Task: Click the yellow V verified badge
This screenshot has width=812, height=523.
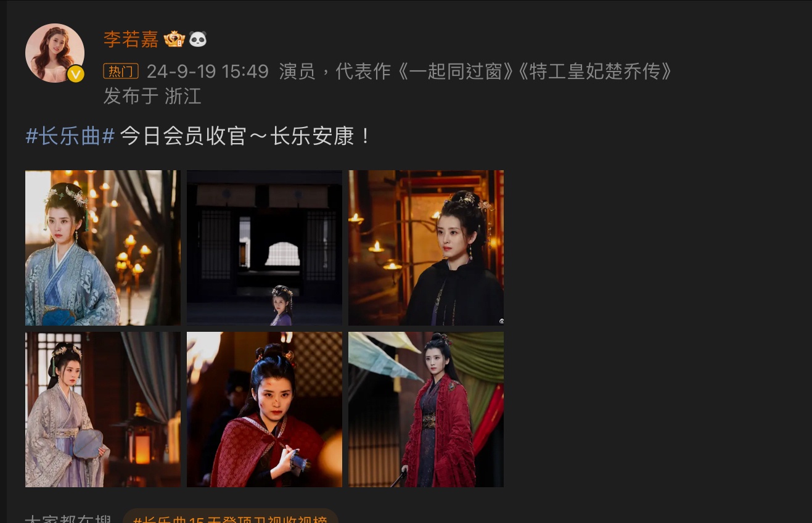Action: click(x=76, y=74)
